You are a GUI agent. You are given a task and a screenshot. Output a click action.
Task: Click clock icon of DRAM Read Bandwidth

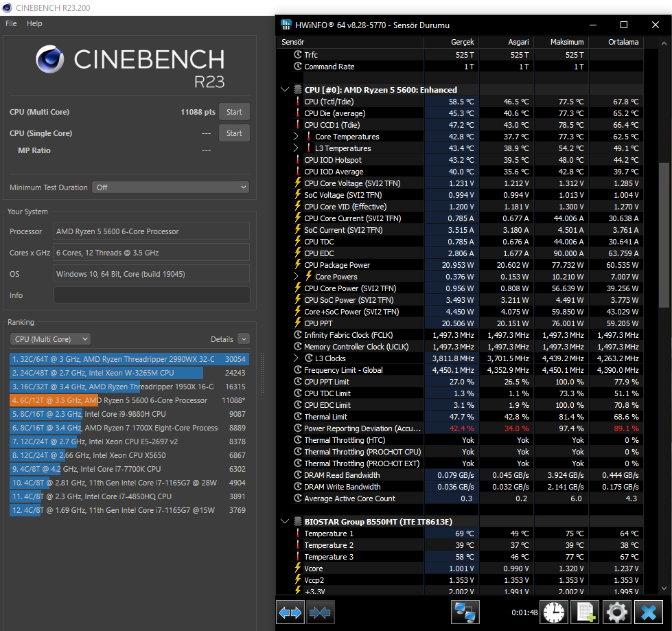(298, 474)
